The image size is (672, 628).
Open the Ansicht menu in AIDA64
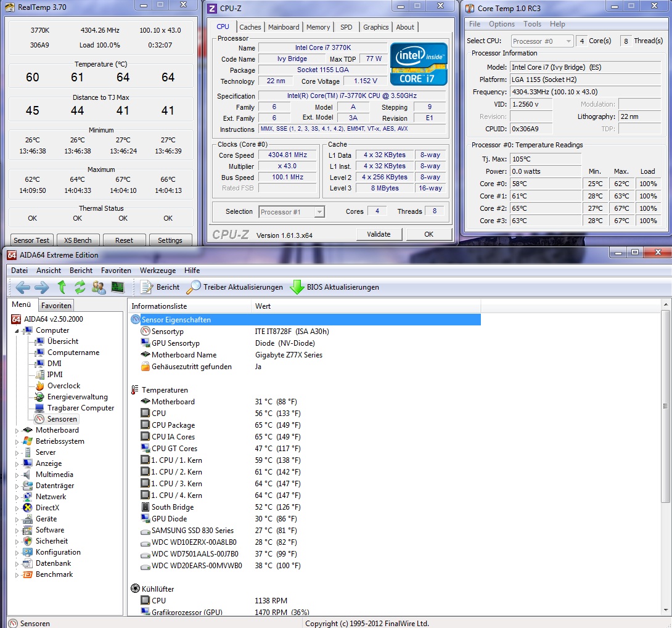click(49, 271)
